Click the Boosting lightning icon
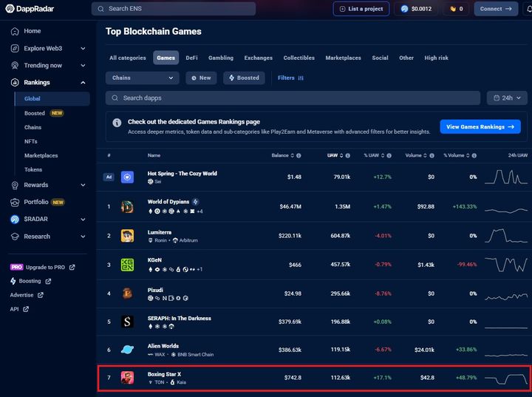The width and height of the screenshot is (532, 397). [x=13, y=281]
